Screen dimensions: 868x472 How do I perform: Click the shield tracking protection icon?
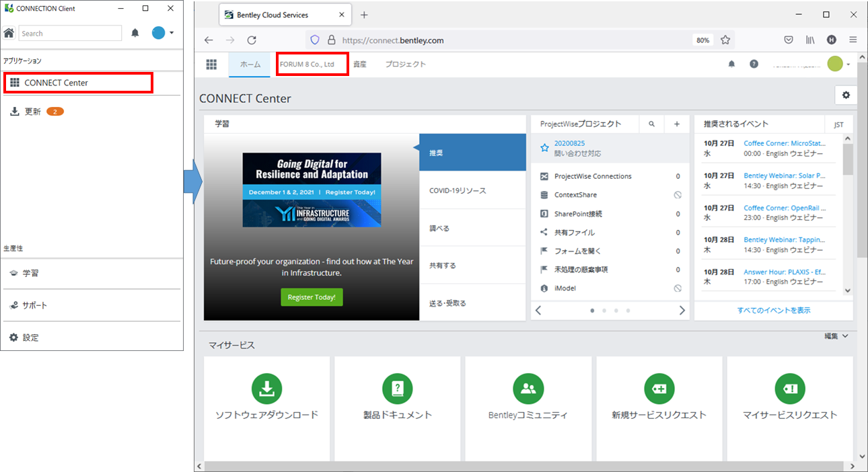(315, 40)
